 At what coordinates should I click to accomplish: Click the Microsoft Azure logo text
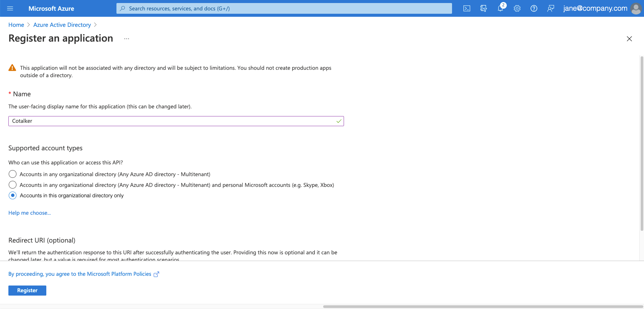click(51, 8)
